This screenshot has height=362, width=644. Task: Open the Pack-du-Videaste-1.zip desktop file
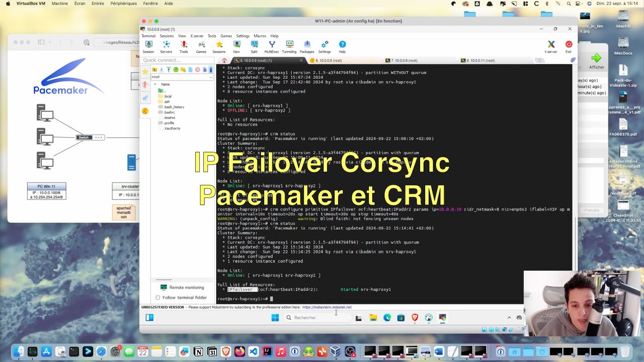[x=623, y=75]
